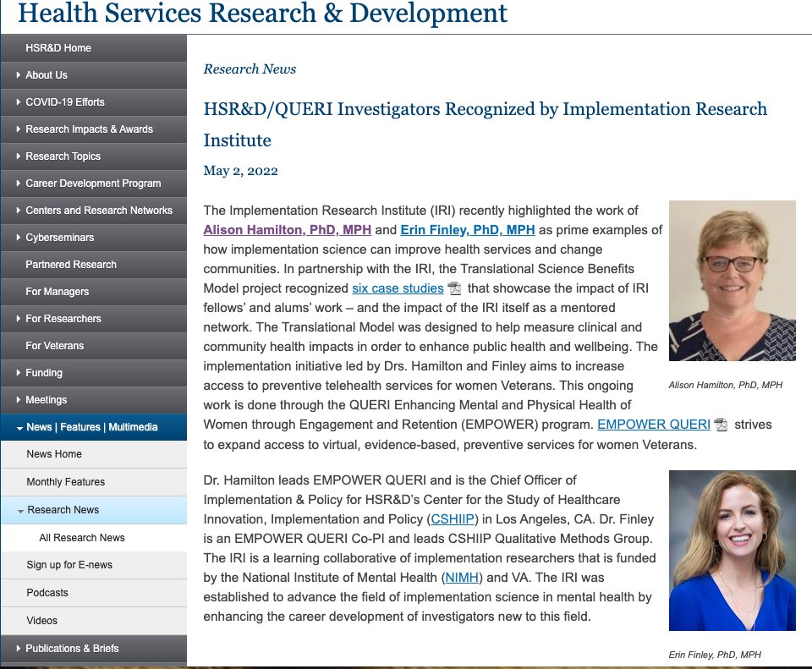
Task: Expand the COVID-19 Efforts arrow
Action: click(x=19, y=102)
